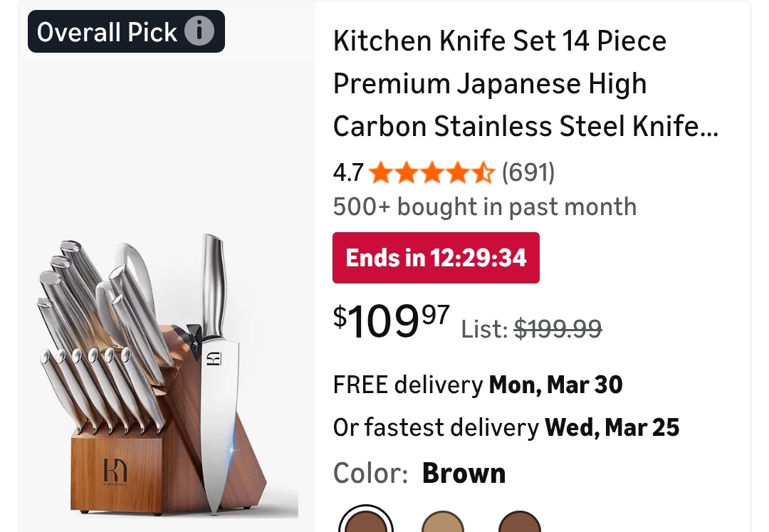
Task: Open the 691 customer reviews link
Action: (528, 172)
